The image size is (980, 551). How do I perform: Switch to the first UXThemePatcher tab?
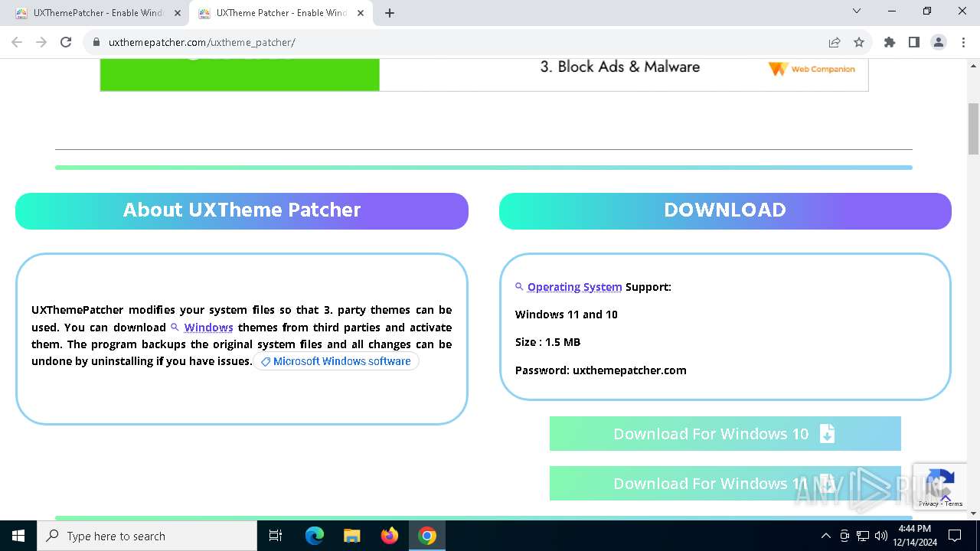click(x=96, y=13)
